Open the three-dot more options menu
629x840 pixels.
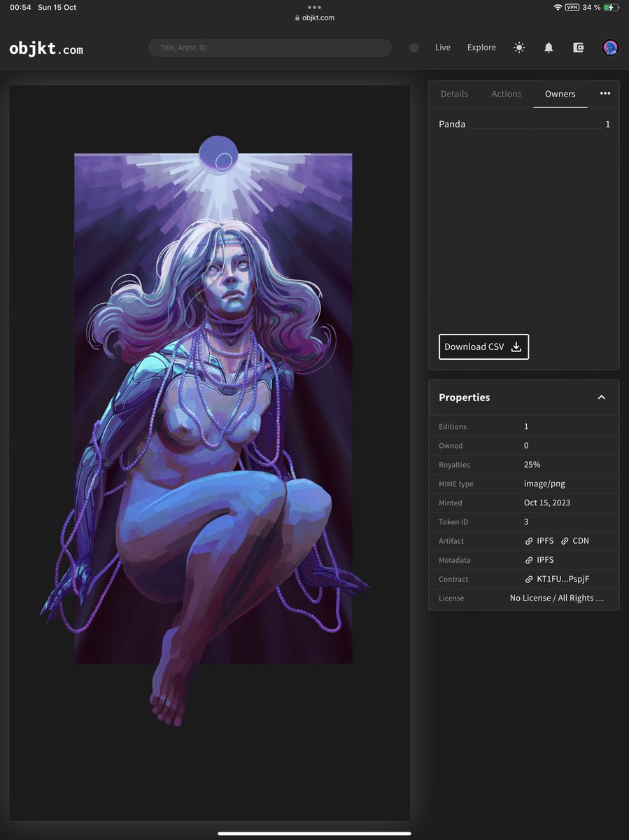click(605, 93)
